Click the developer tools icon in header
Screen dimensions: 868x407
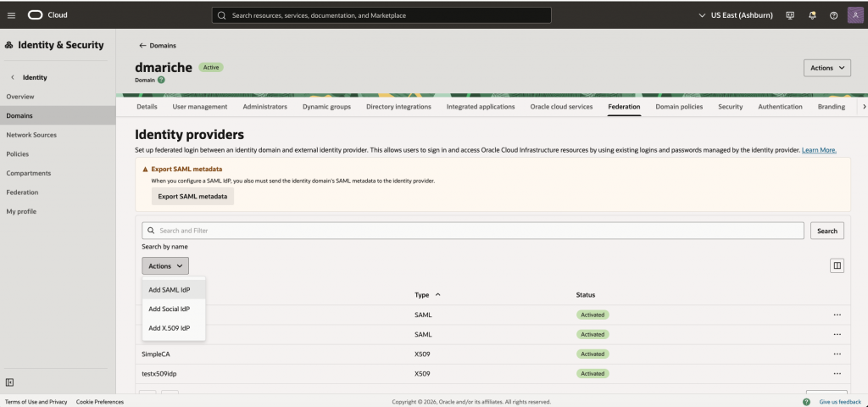click(x=790, y=15)
